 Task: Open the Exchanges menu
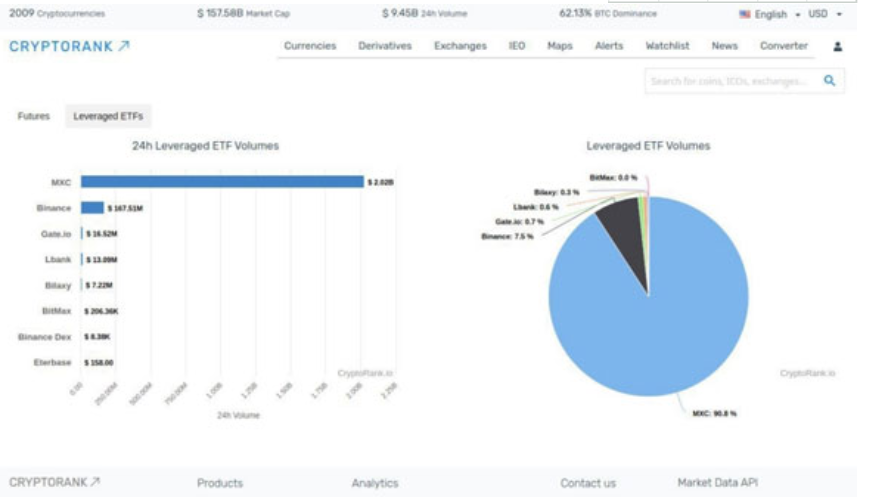tap(460, 45)
